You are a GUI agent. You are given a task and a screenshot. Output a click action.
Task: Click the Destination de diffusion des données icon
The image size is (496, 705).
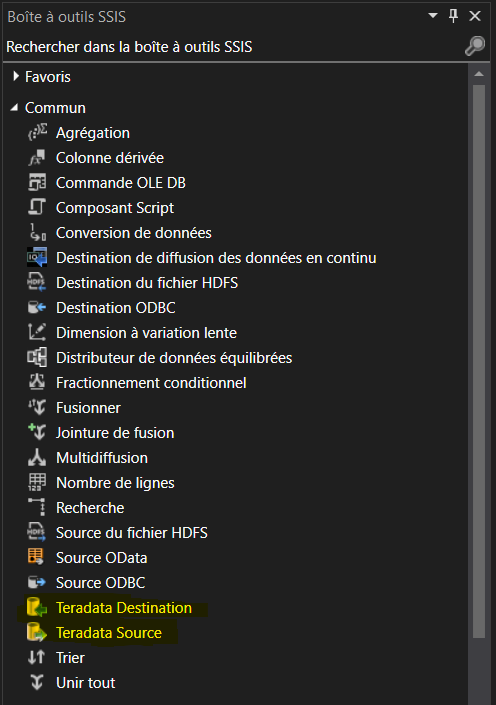click(x=37, y=258)
